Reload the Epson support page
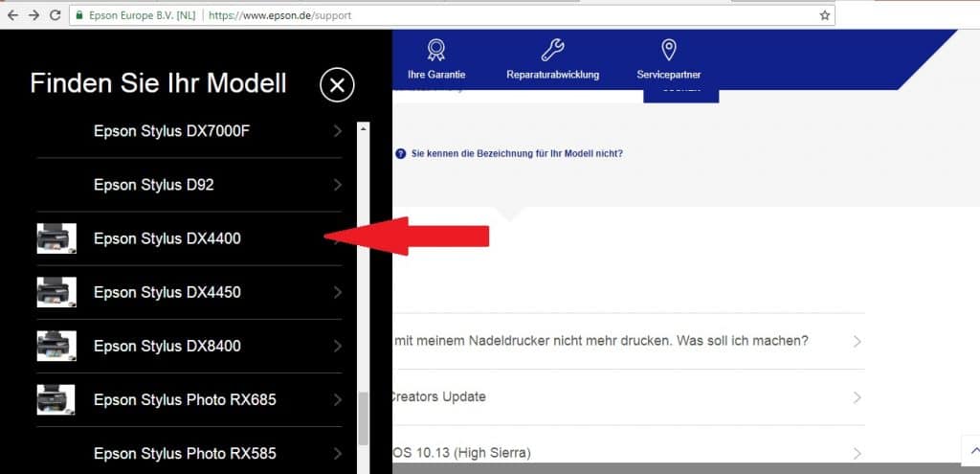This screenshot has width=980, height=474. pos(55,15)
